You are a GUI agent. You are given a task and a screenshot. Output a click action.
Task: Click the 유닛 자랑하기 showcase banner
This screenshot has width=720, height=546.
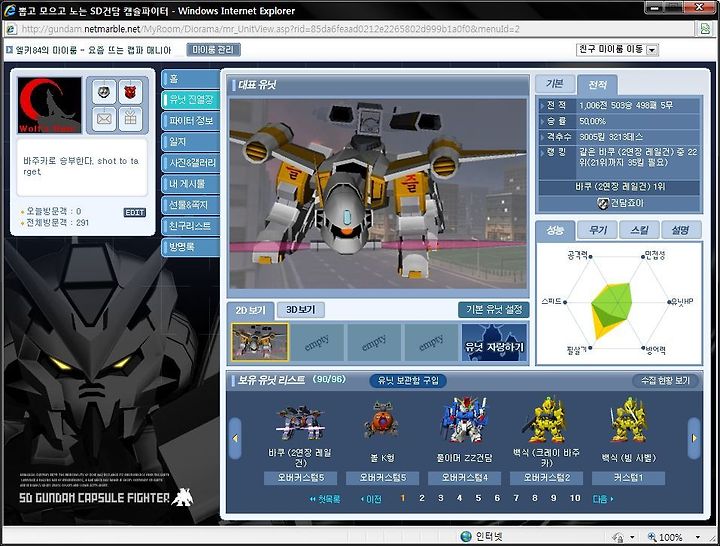click(x=494, y=342)
